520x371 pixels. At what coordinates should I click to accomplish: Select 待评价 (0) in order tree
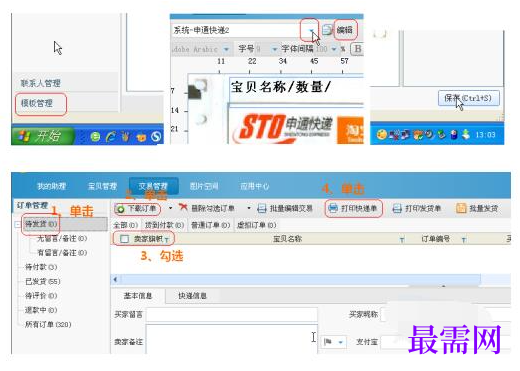(41, 296)
